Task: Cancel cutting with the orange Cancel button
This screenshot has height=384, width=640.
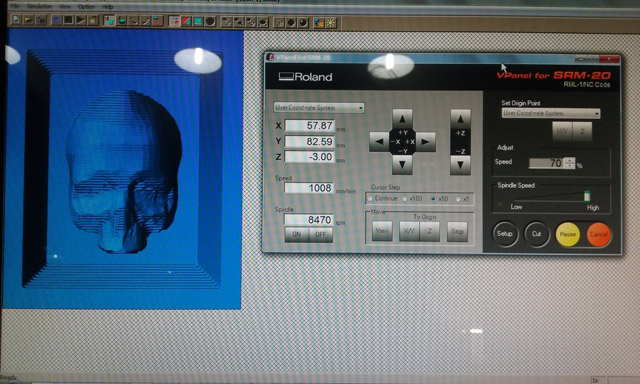Action: pyautogui.click(x=599, y=234)
